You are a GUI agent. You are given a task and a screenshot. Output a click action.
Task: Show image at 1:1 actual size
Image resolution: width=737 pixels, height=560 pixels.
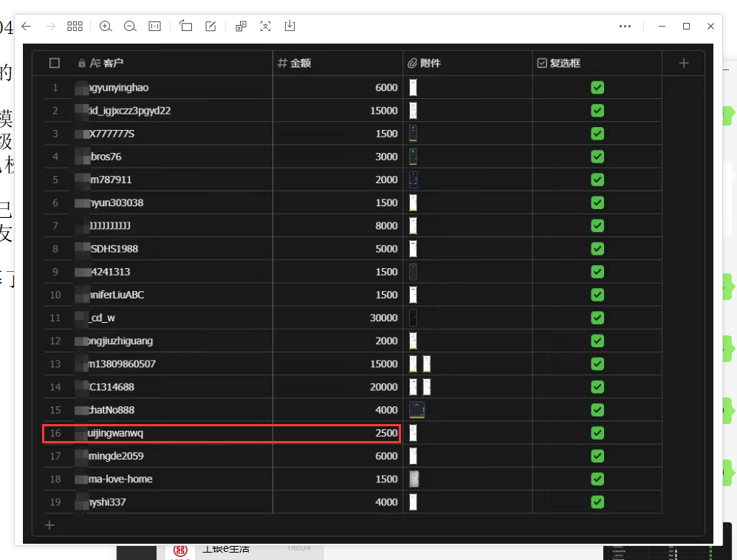155,27
